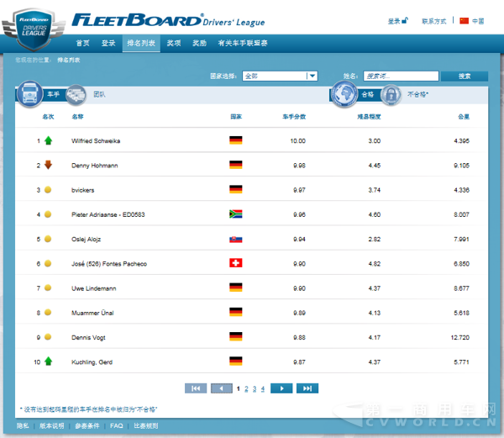
Task: Click the entry conditions (参赛条件) footer link
Action: coord(87,425)
